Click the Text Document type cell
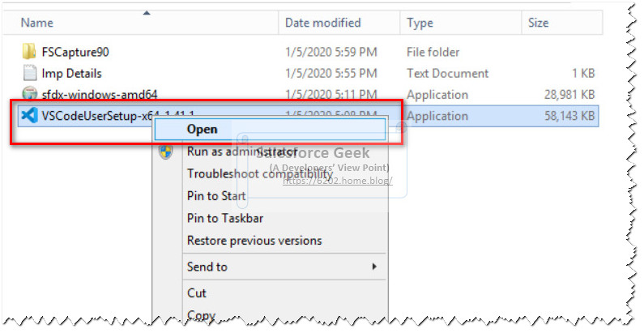The image size is (644, 333). [x=448, y=74]
